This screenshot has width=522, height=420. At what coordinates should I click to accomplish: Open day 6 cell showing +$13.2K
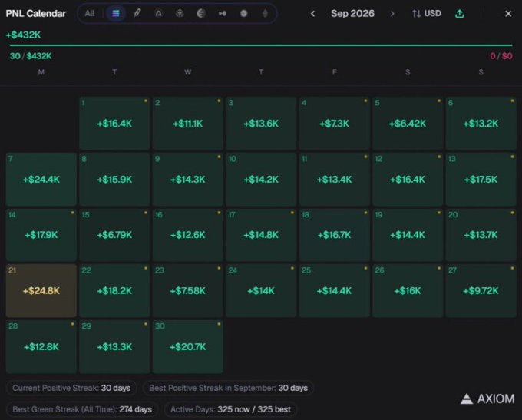tap(481, 123)
